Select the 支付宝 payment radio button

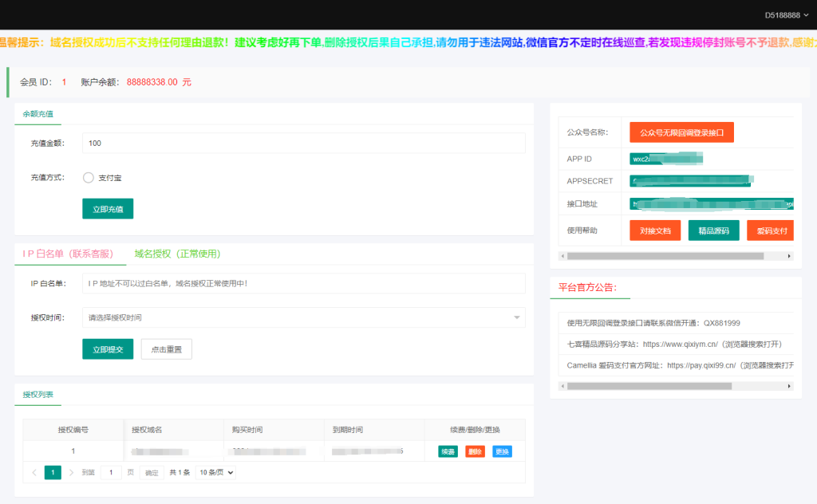pyautogui.click(x=88, y=179)
